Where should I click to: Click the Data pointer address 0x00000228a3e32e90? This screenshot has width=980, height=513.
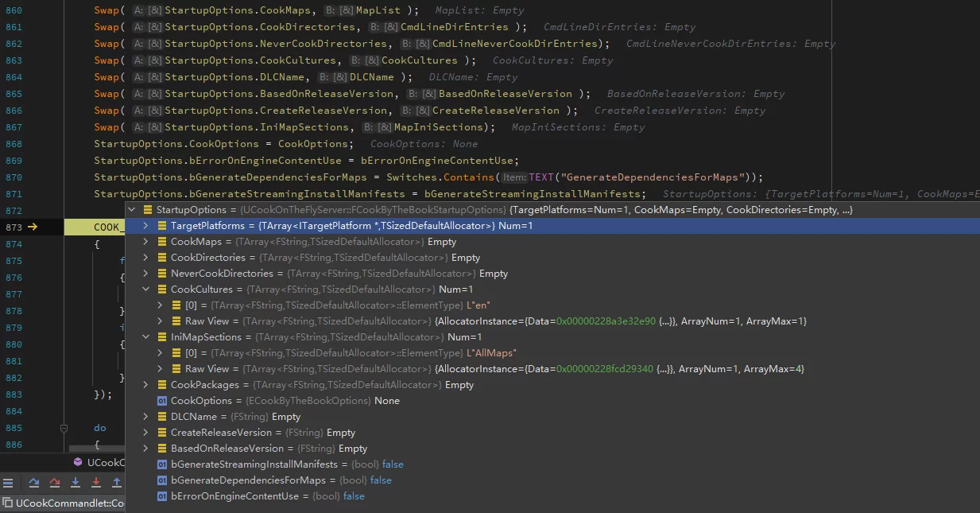(606, 321)
